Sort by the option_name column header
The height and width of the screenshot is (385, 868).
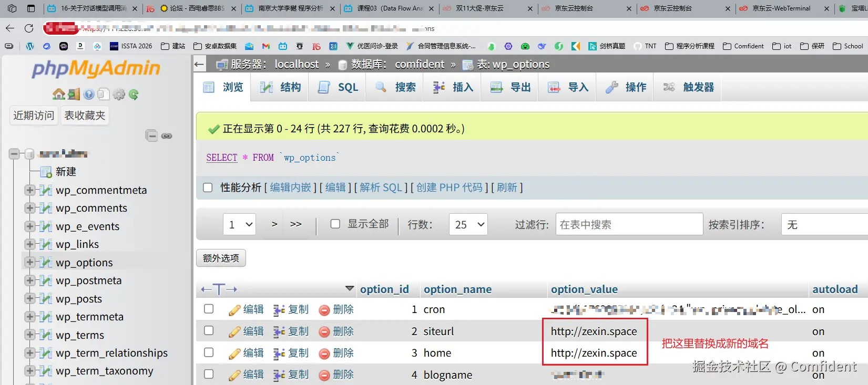(x=457, y=289)
